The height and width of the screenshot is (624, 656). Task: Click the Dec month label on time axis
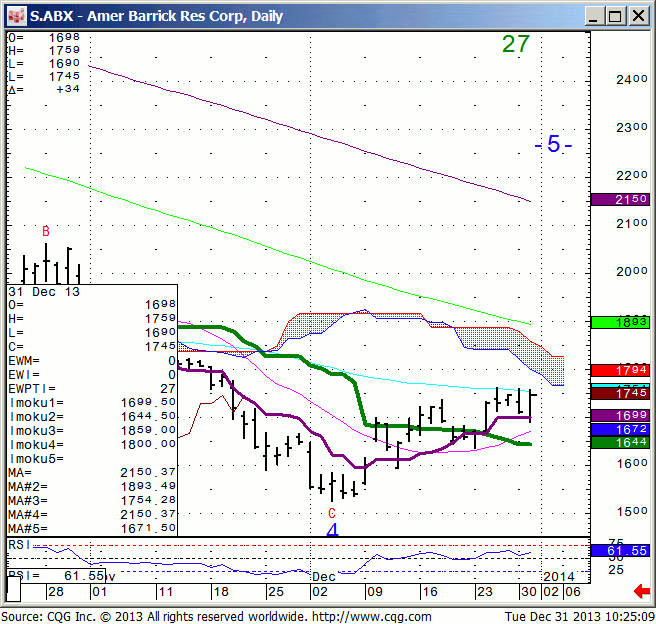[x=323, y=577]
